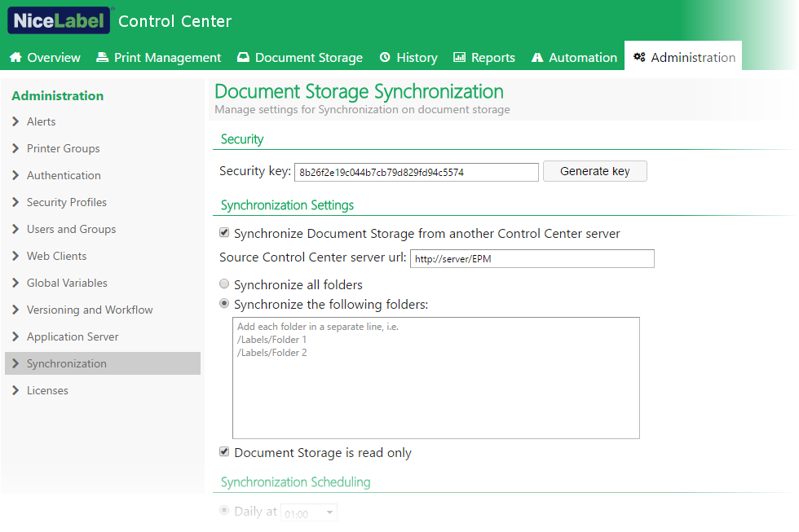799x532 pixels.
Task: Select the Administration tab label
Action: [x=693, y=58]
